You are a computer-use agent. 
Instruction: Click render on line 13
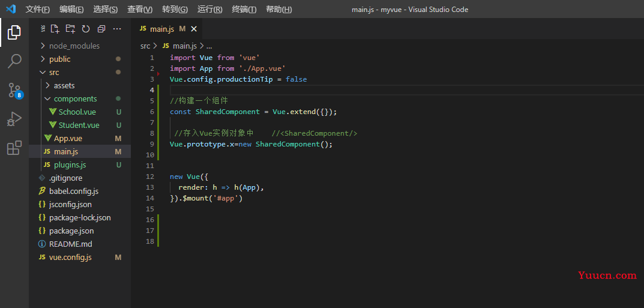191,188
